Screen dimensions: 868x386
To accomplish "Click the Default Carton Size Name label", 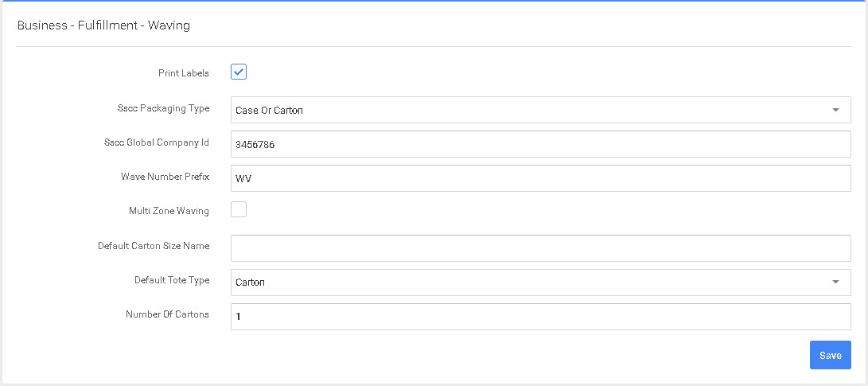I will coord(154,246).
